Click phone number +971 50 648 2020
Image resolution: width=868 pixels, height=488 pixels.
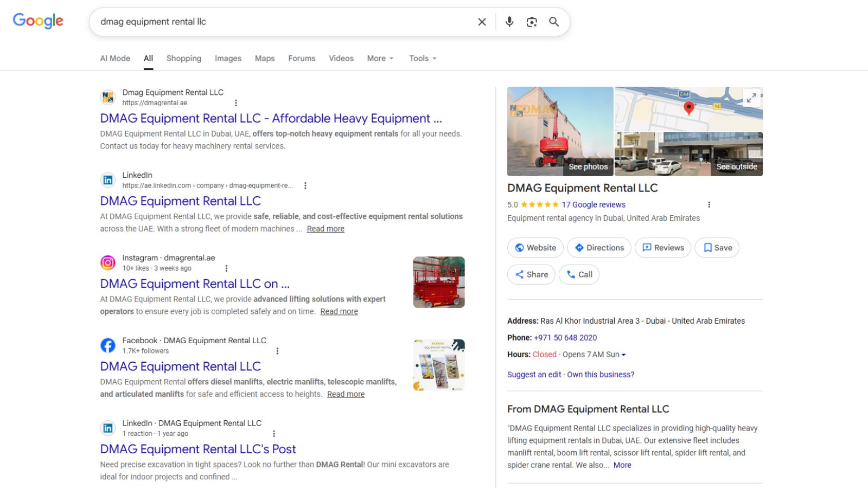pyautogui.click(x=565, y=338)
